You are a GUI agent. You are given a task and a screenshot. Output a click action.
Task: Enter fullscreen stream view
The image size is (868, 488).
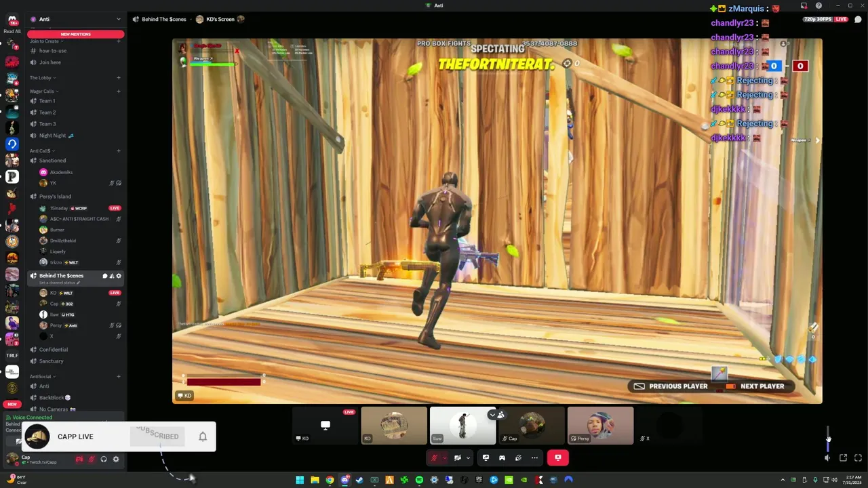tap(858, 458)
